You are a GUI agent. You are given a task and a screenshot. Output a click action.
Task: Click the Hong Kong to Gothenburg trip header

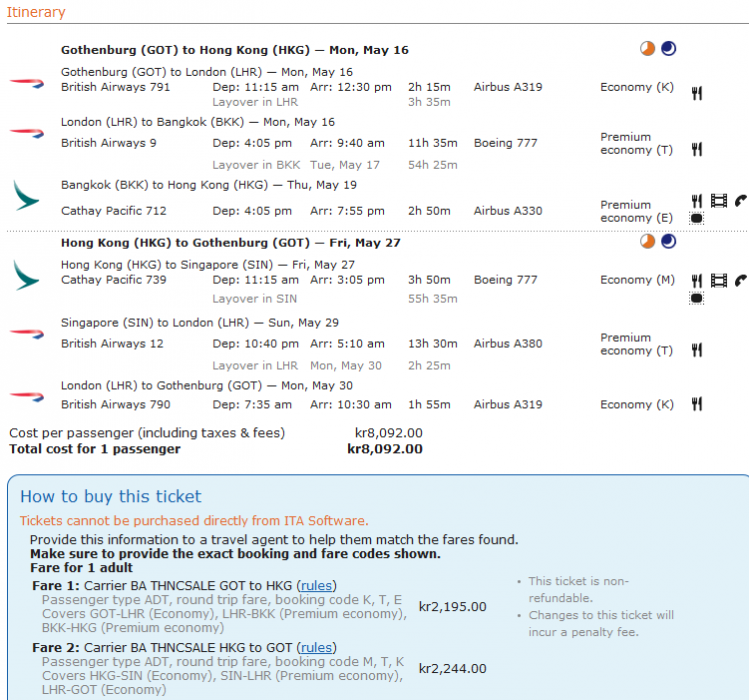(231, 242)
